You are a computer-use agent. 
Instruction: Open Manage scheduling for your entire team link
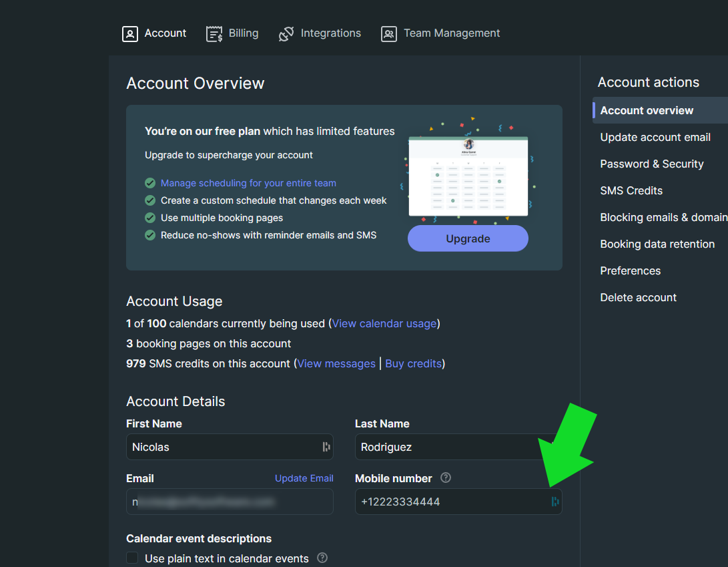pos(248,183)
